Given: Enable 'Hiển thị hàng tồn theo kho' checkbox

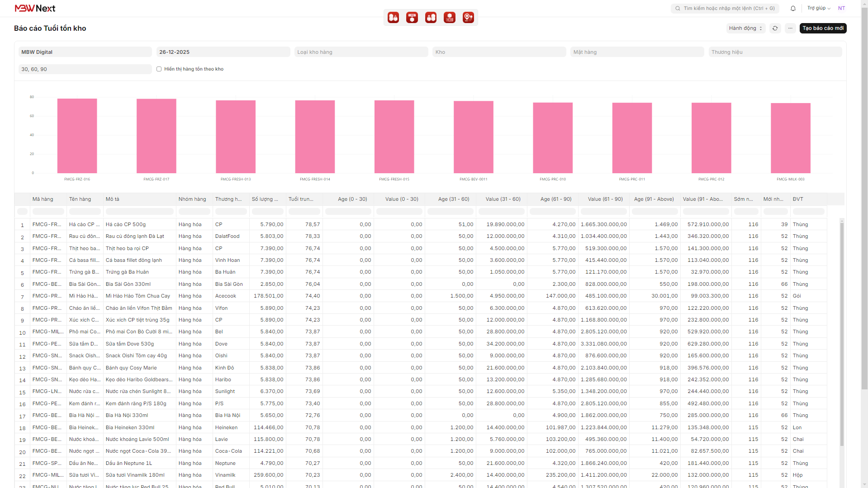Looking at the screenshot, I should 159,69.
